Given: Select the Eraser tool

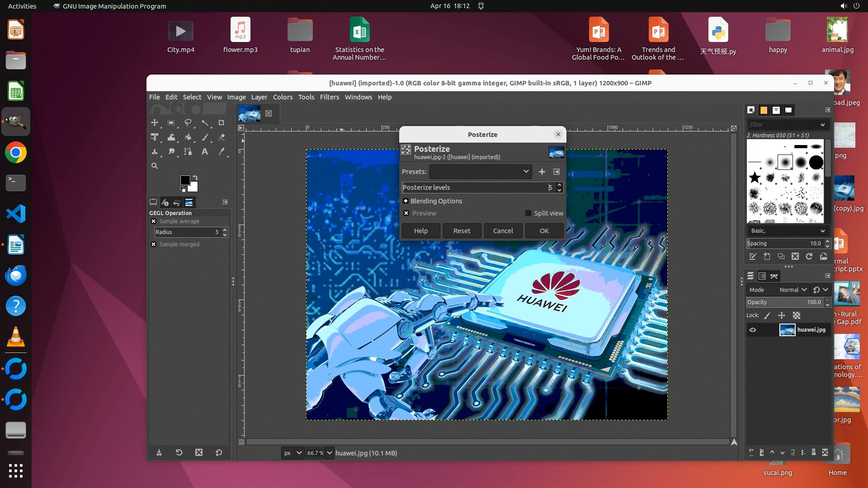Looking at the screenshot, I should point(222,137).
